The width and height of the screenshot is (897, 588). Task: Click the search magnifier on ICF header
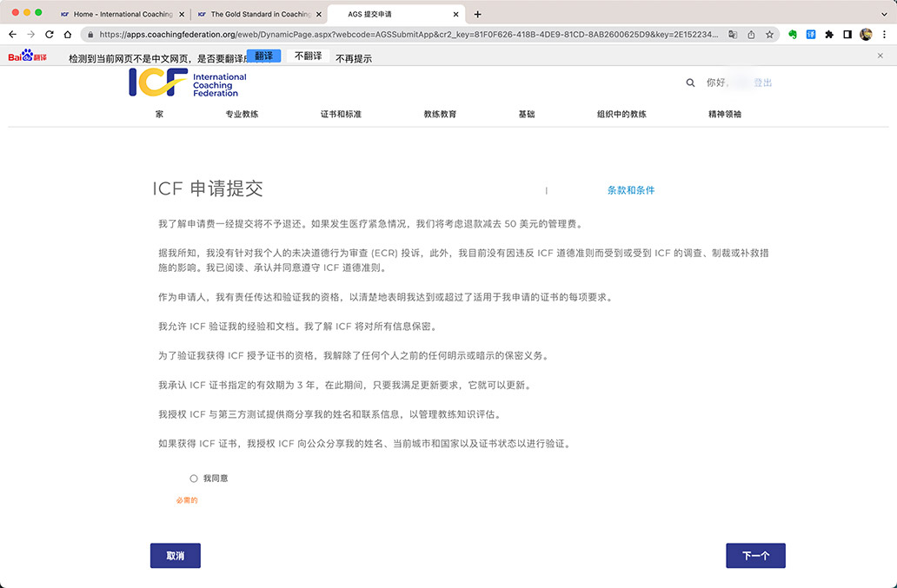[690, 83]
